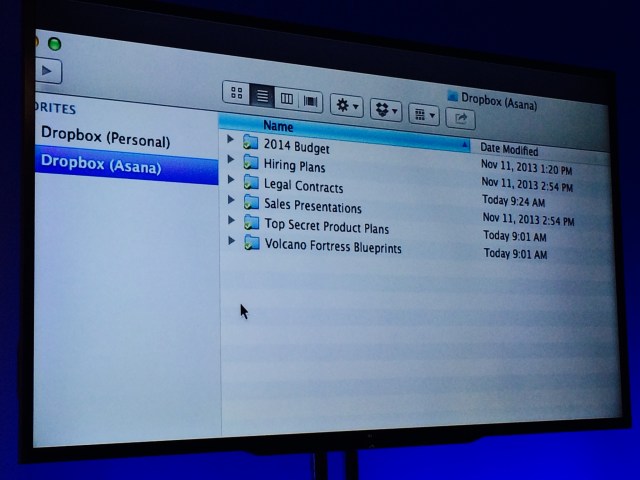
Task: Select the Top Secret Product Plans folder
Action: pos(326,227)
